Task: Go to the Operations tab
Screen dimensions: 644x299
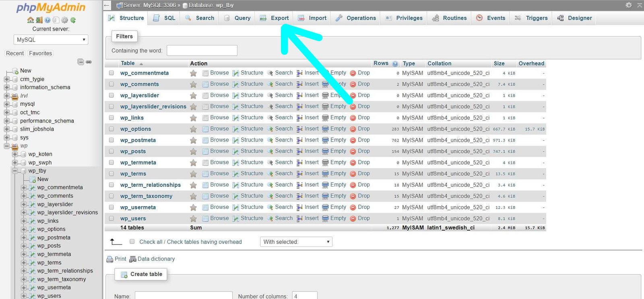Action: 356,18
